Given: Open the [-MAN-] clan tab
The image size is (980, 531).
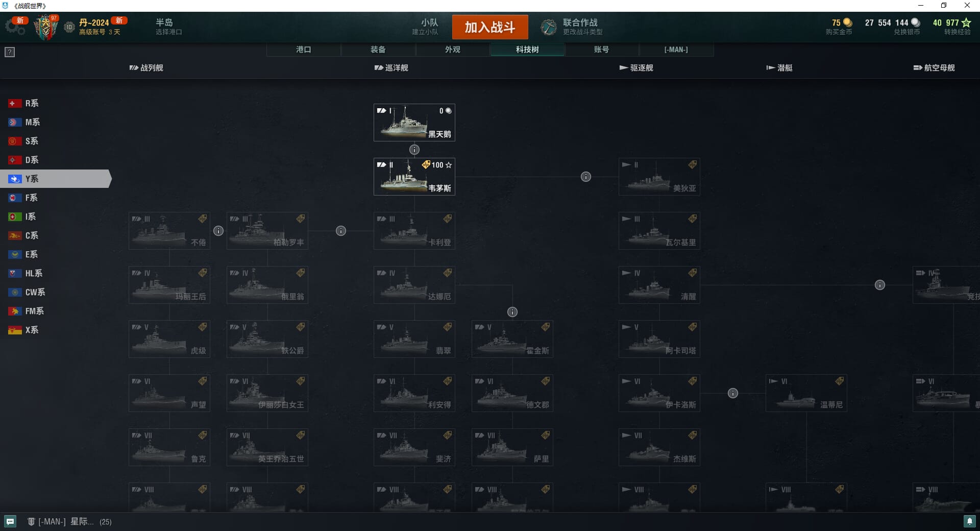Looking at the screenshot, I should pos(676,50).
